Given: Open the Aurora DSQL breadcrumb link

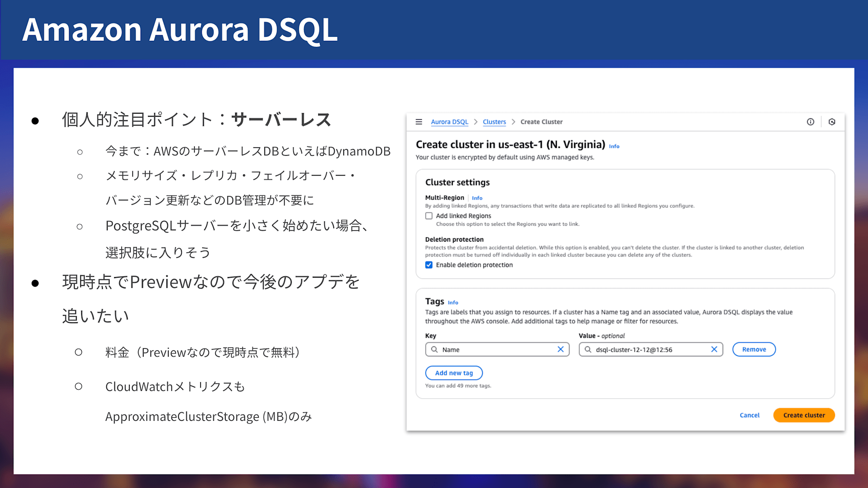Looking at the screenshot, I should tap(450, 122).
